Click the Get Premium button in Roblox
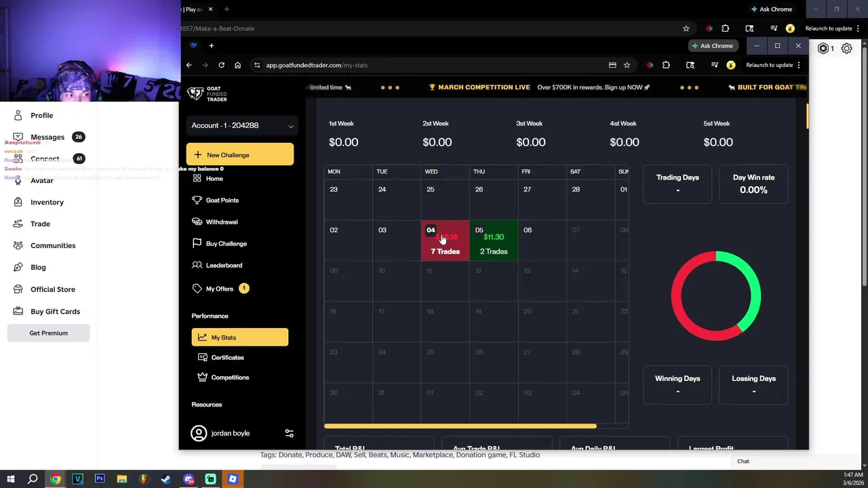Screen dimensions: 868x488 click(49, 333)
